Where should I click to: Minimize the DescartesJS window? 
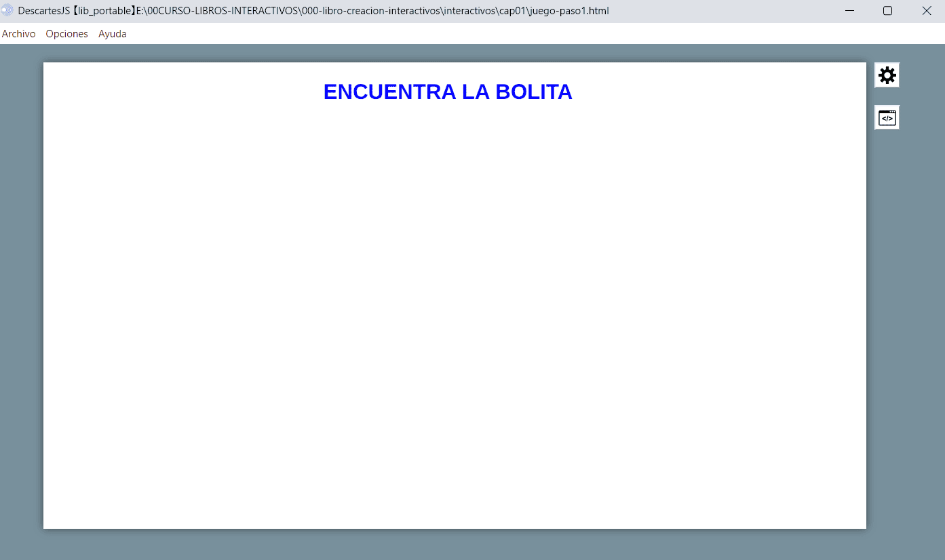pos(849,11)
